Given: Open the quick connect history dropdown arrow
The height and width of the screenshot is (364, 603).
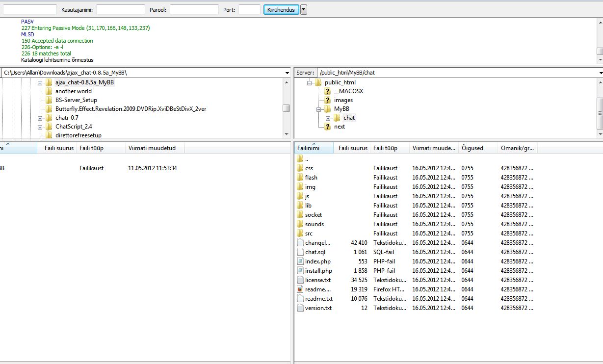Looking at the screenshot, I should (304, 10).
